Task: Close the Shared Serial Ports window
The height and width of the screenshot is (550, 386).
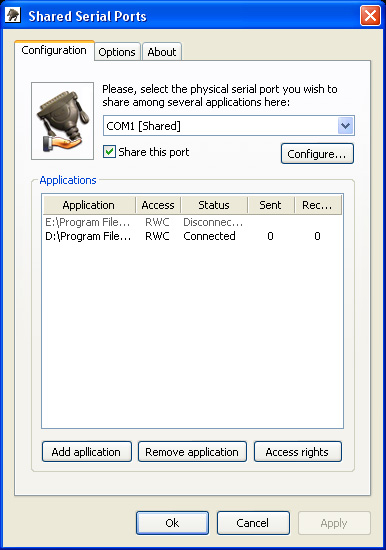Action: (370, 16)
